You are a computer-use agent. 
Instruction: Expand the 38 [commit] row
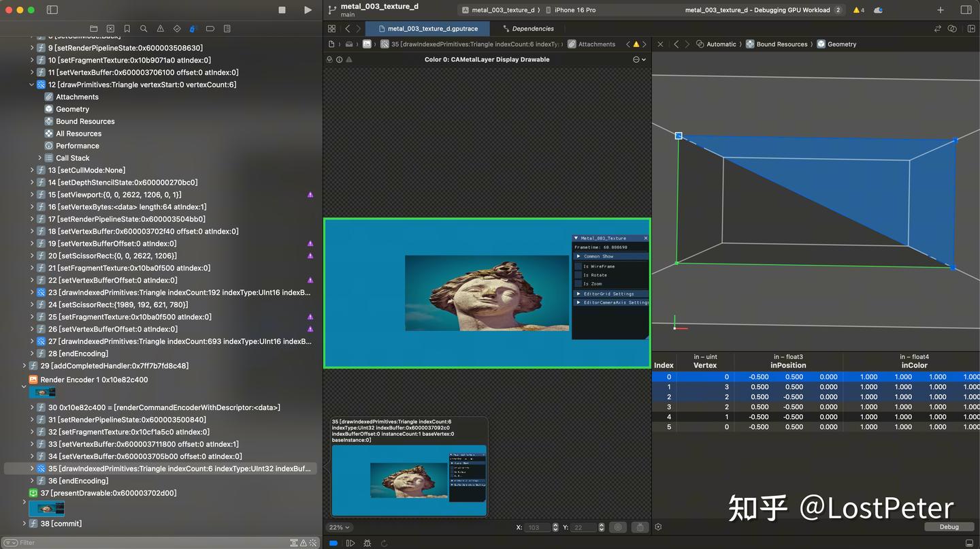(24, 524)
